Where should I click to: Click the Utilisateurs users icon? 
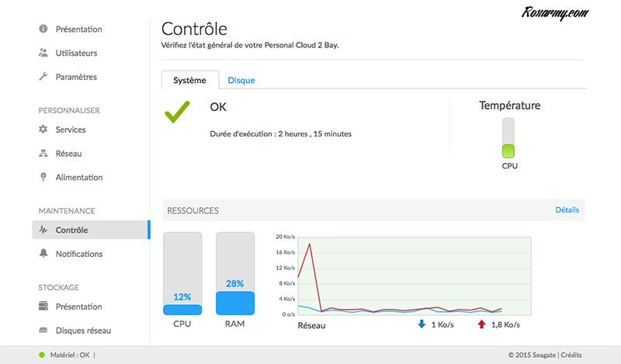tap(43, 54)
